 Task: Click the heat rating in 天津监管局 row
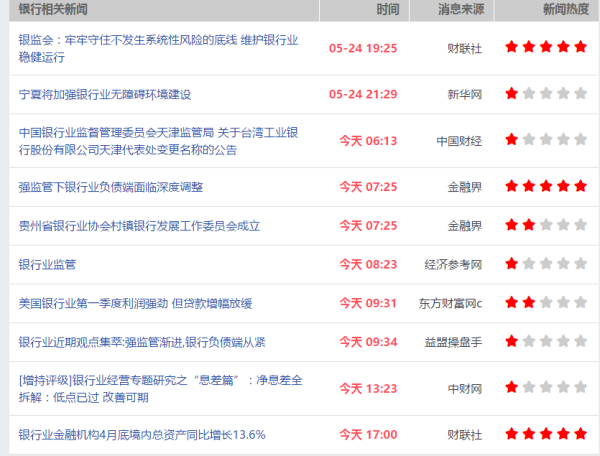click(x=546, y=140)
